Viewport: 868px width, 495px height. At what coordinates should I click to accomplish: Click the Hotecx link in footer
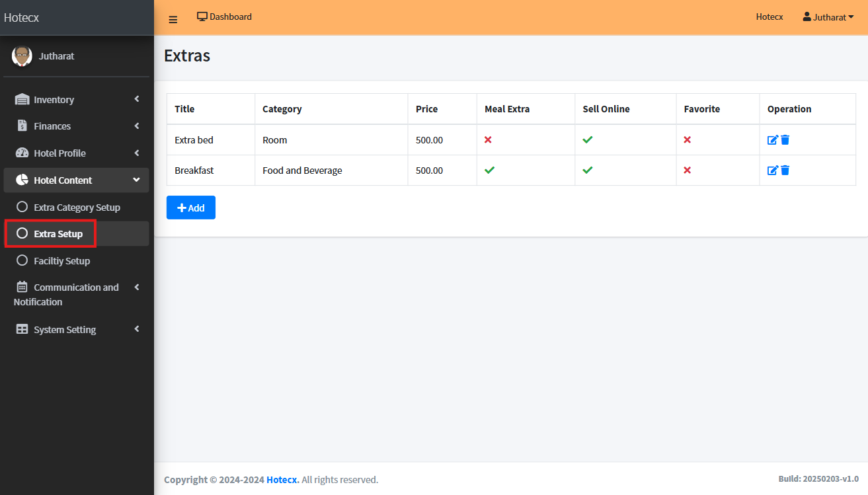tap(282, 480)
